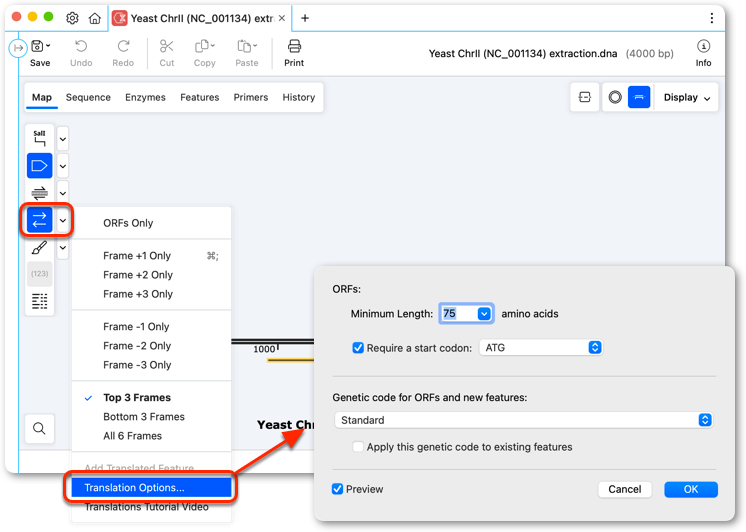746x532 pixels.
Task: Expand the features options chevron
Action: click(63, 167)
